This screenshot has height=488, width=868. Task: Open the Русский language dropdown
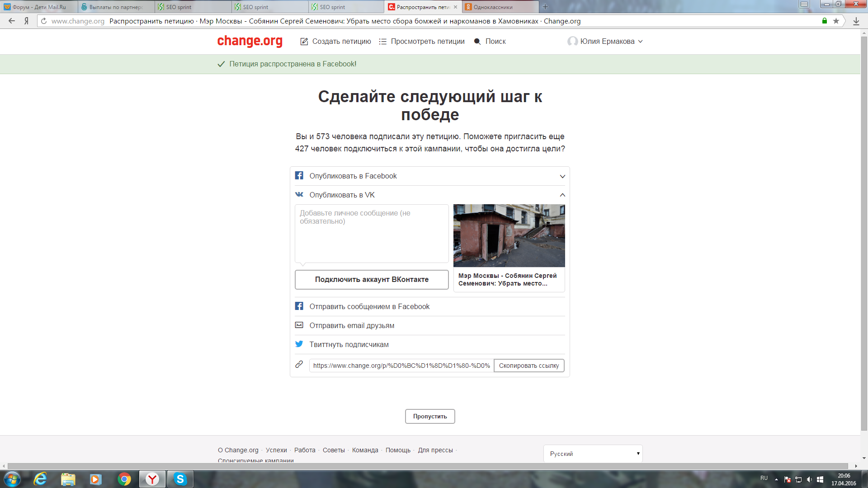point(593,454)
